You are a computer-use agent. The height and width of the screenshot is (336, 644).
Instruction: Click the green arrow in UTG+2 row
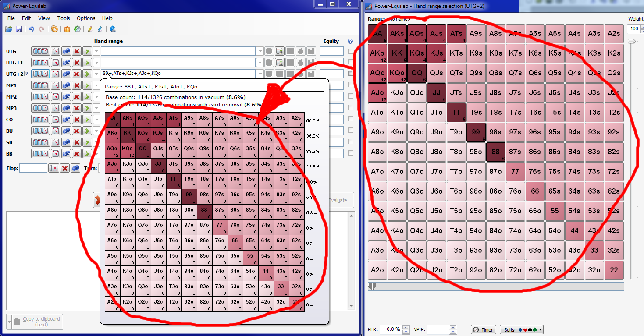click(x=87, y=74)
